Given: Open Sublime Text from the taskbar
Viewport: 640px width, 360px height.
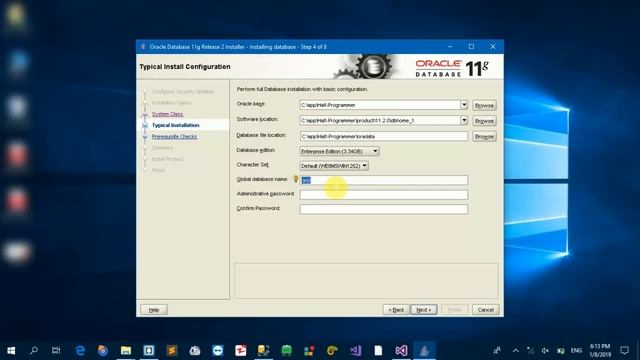Looking at the screenshot, I should (172, 350).
